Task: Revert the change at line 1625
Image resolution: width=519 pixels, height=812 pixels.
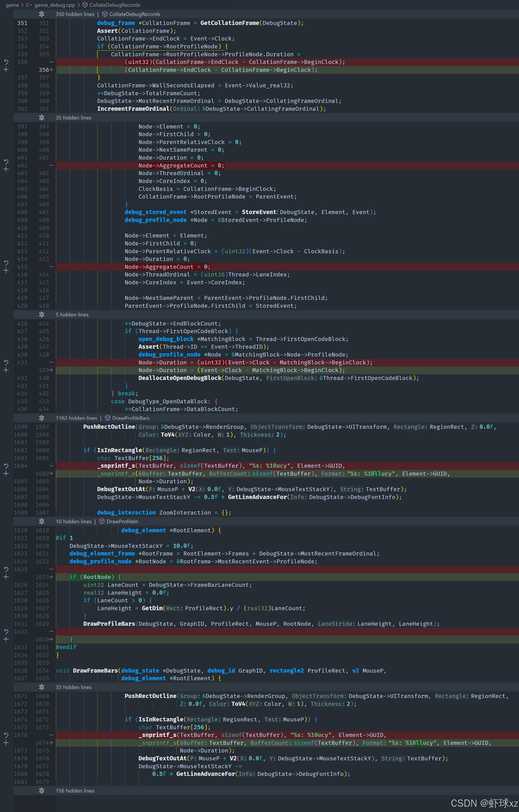Action: pos(6,569)
